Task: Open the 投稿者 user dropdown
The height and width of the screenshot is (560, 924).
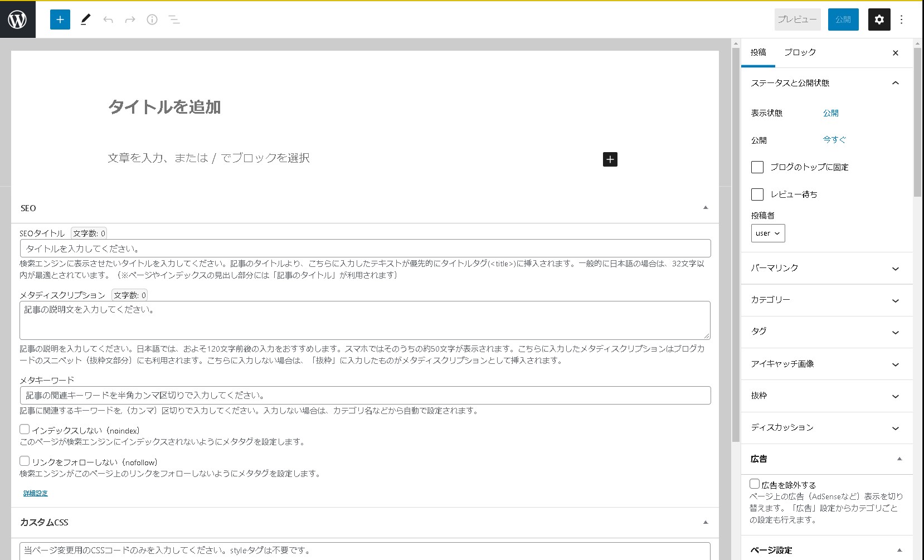Action: 768,233
